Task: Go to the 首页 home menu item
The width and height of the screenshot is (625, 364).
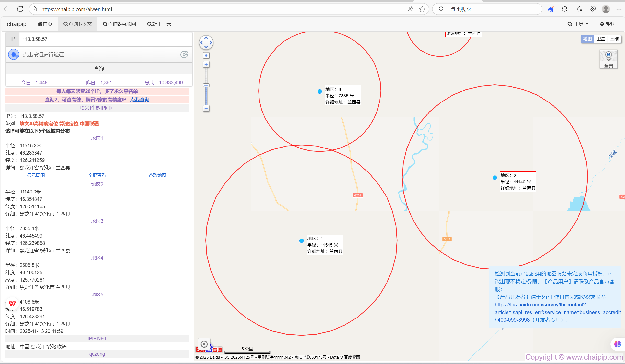Action: [45, 24]
